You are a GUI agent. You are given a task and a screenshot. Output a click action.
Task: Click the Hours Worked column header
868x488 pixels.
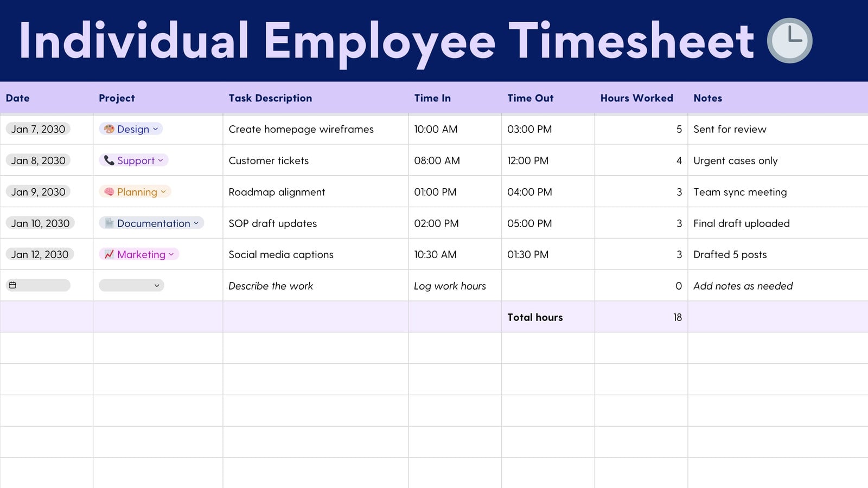click(636, 98)
